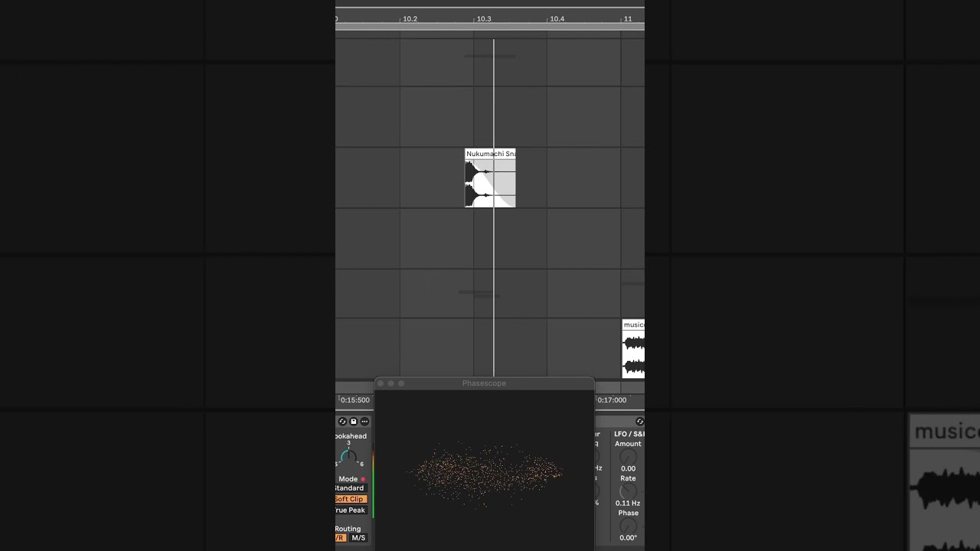Switch routing to M/S

click(x=358, y=538)
